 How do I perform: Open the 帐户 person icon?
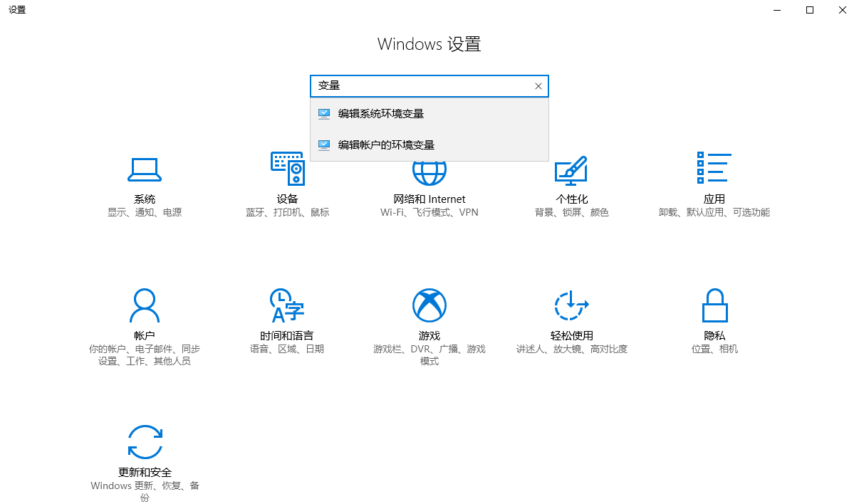coord(145,306)
